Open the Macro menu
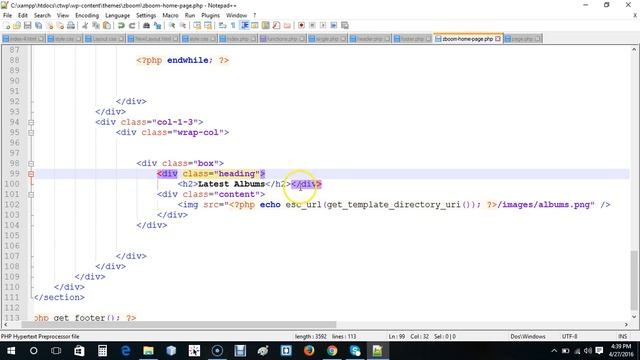Image resolution: width=640 pixels, height=360 pixels. point(170,15)
